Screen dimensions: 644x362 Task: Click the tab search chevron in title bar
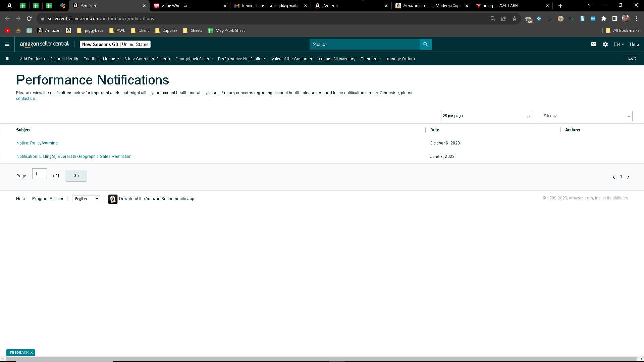590,5
